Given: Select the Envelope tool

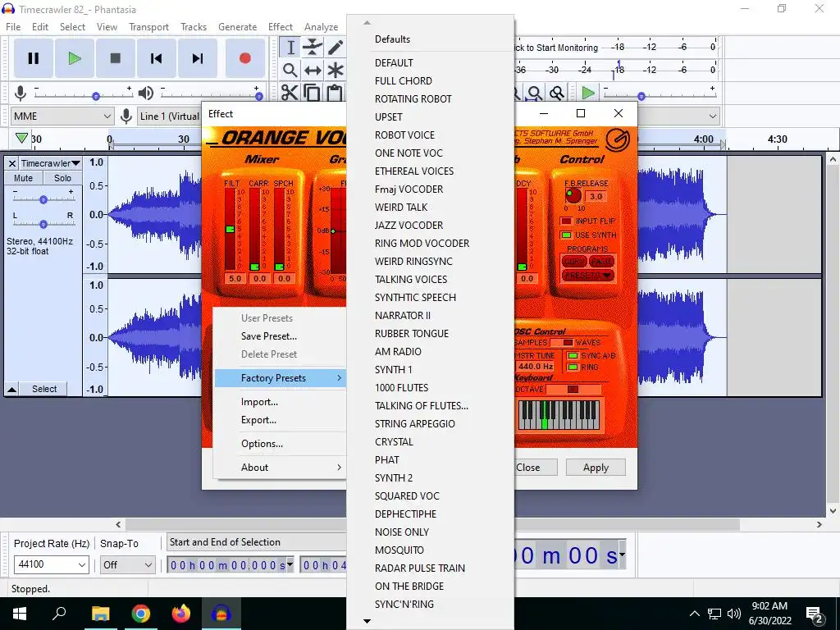Looking at the screenshot, I should click(x=313, y=47).
